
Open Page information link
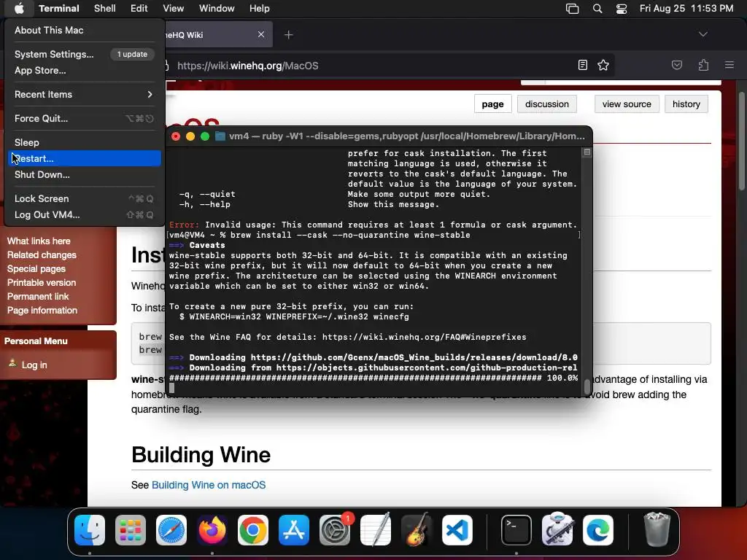[42, 310]
